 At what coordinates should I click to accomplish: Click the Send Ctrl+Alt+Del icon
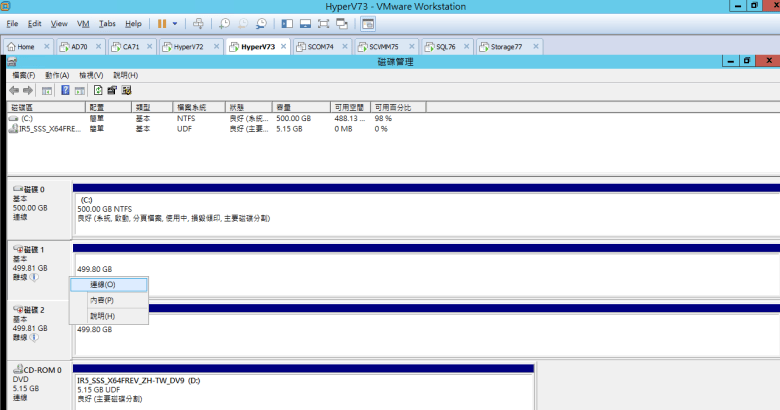(x=198, y=22)
